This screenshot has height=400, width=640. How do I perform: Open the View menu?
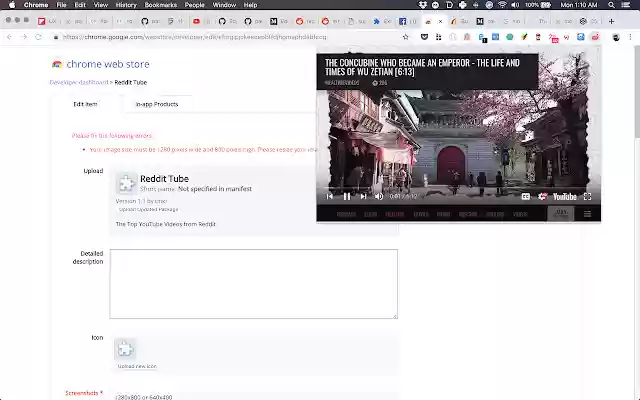[x=100, y=5]
